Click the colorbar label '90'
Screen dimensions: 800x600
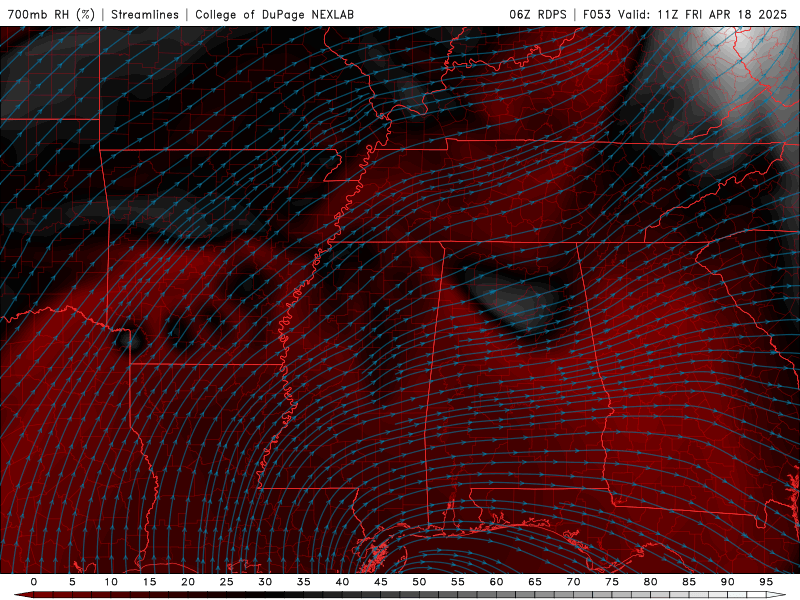(728, 582)
